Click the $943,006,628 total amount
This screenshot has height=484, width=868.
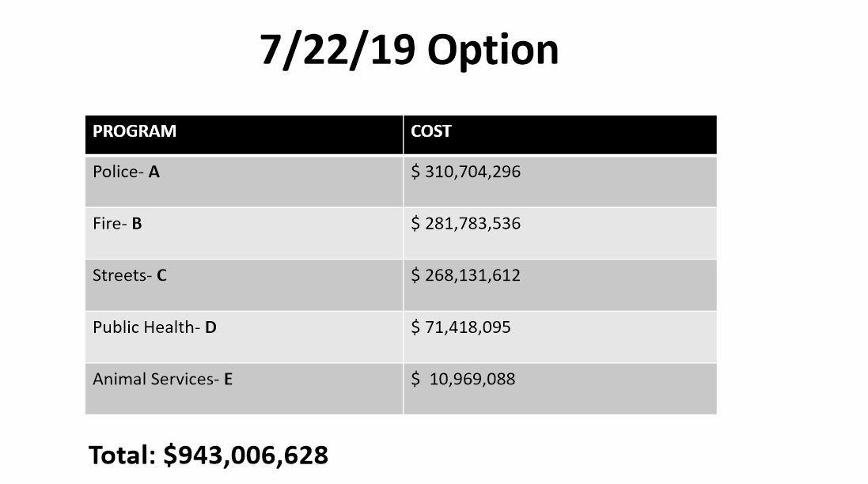[245, 456]
